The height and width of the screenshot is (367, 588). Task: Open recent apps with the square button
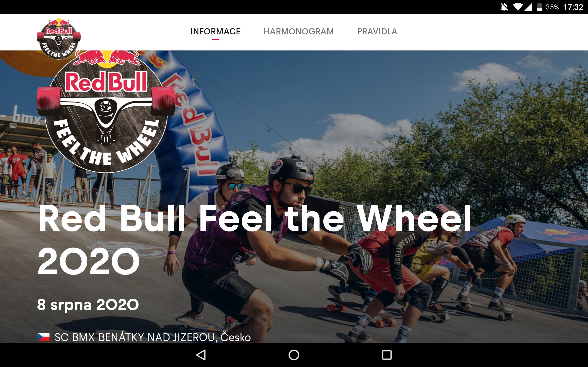click(387, 355)
